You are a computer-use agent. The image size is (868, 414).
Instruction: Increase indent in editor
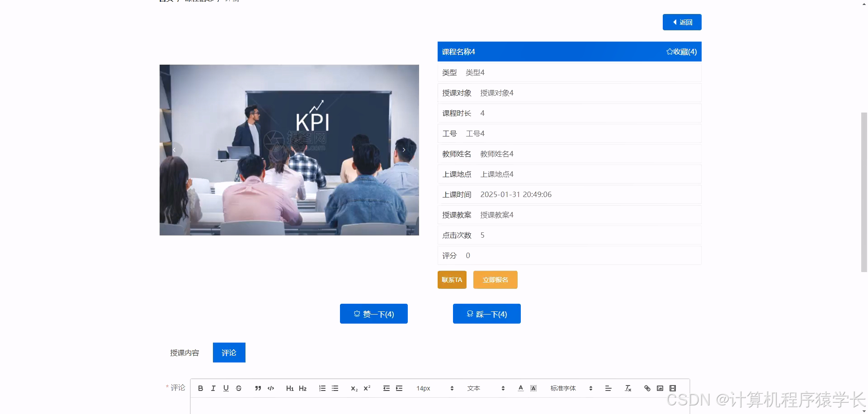[x=399, y=388]
